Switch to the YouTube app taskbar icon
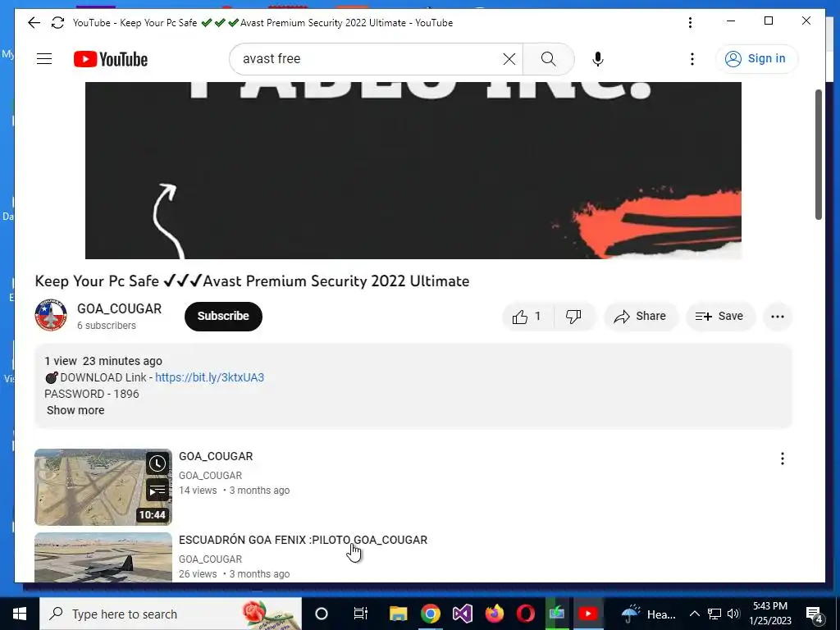 pyautogui.click(x=587, y=614)
